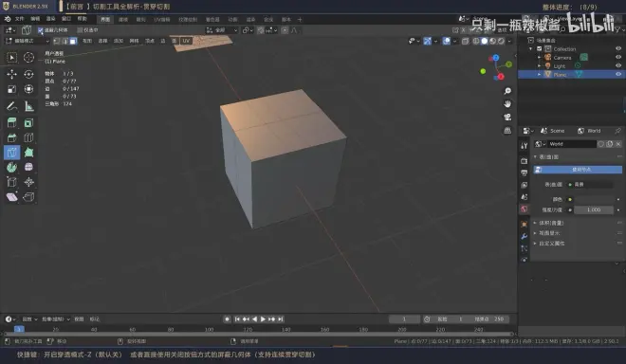Enable face select mode
This screenshot has height=364, width=626.
[x=73, y=41]
